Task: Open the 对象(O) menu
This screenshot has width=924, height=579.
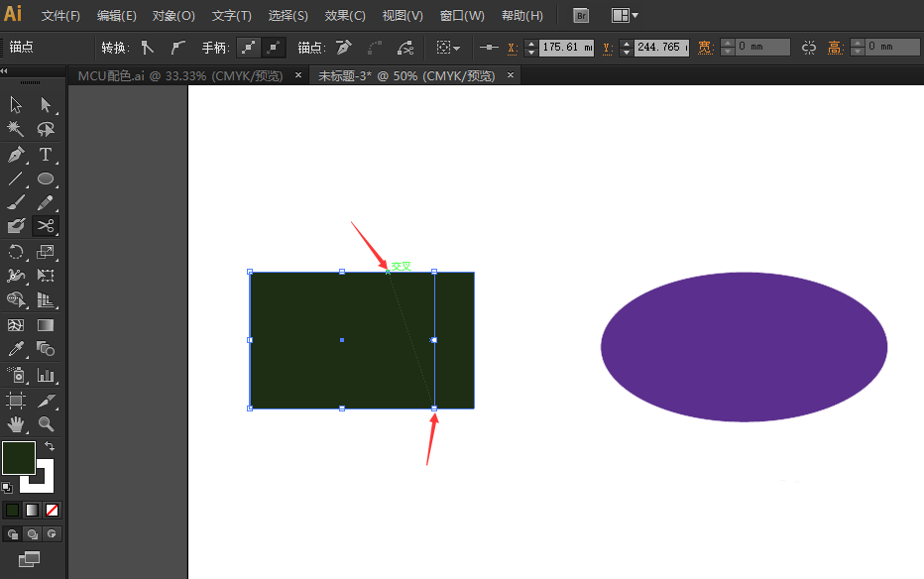Action: pos(173,15)
